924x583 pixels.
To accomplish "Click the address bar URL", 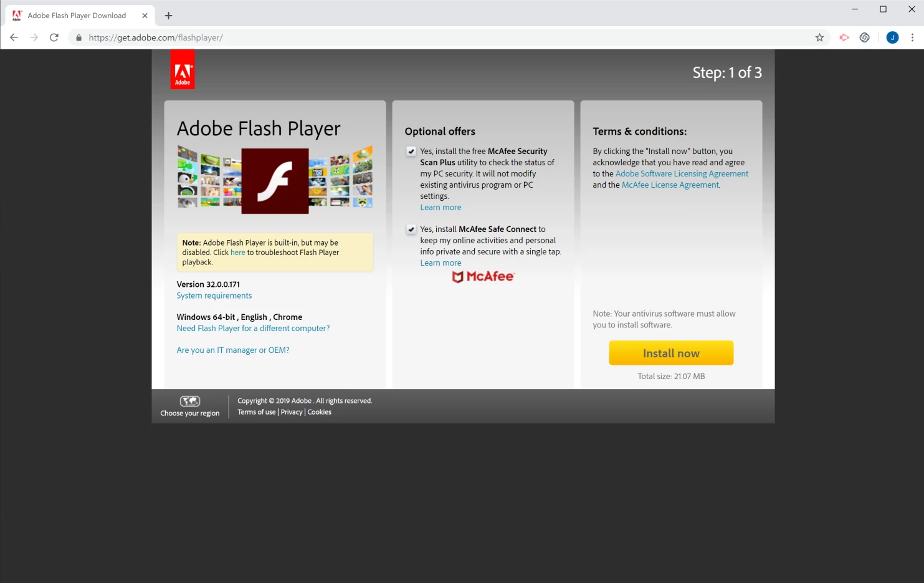I will pyautogui.click(x=156, y=37).
